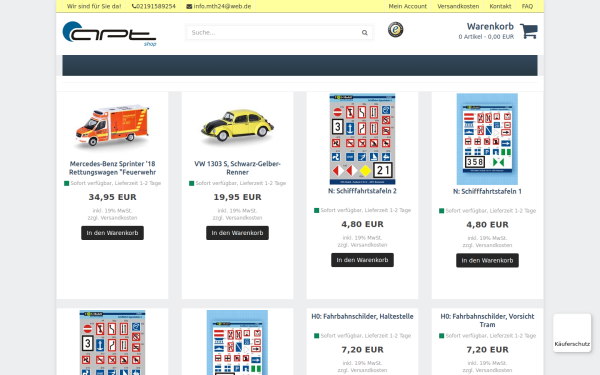Open VW 1303 S, Schwarz-Gelber-Renner title

coord(237,168)
